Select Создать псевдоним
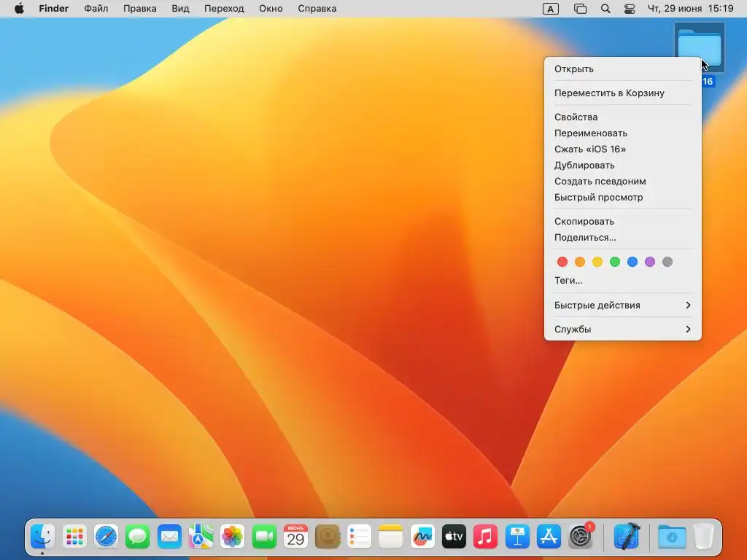This screenshot has width=747, height=560. (623, 182)
